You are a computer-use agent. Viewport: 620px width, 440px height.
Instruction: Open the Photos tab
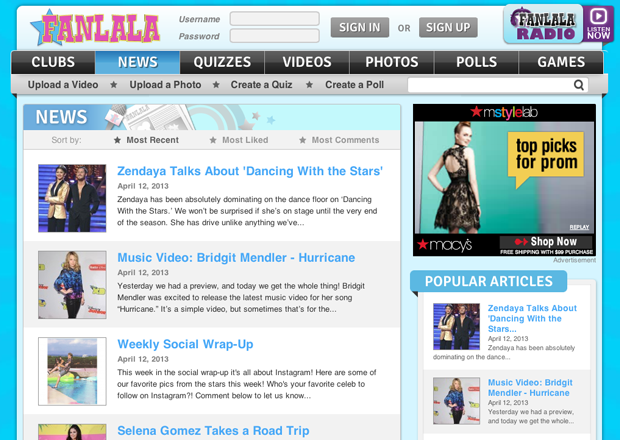(392, 62)
